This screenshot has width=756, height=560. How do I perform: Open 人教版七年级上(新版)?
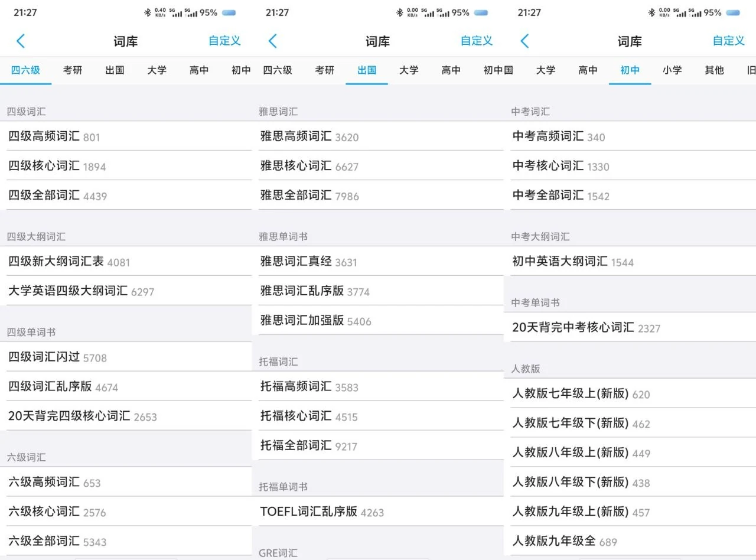[630, 394]
